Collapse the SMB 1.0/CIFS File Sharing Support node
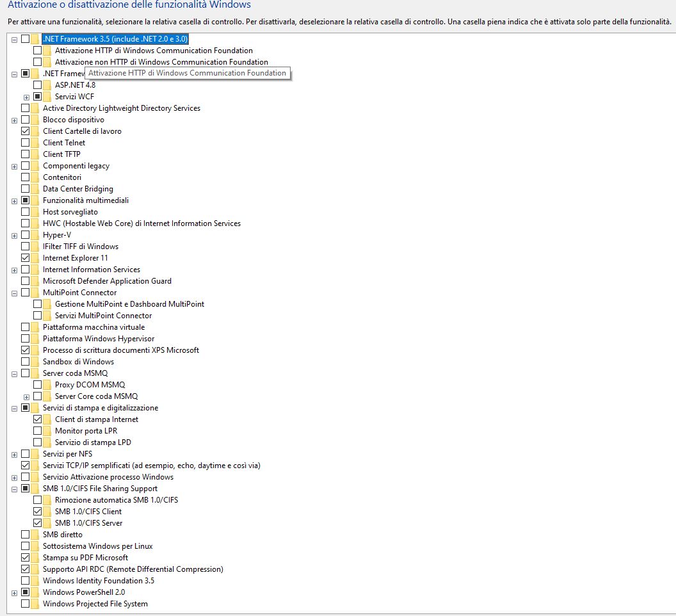Screen dimensions: 676x616 pyautogui.click(x=14, y=490)
